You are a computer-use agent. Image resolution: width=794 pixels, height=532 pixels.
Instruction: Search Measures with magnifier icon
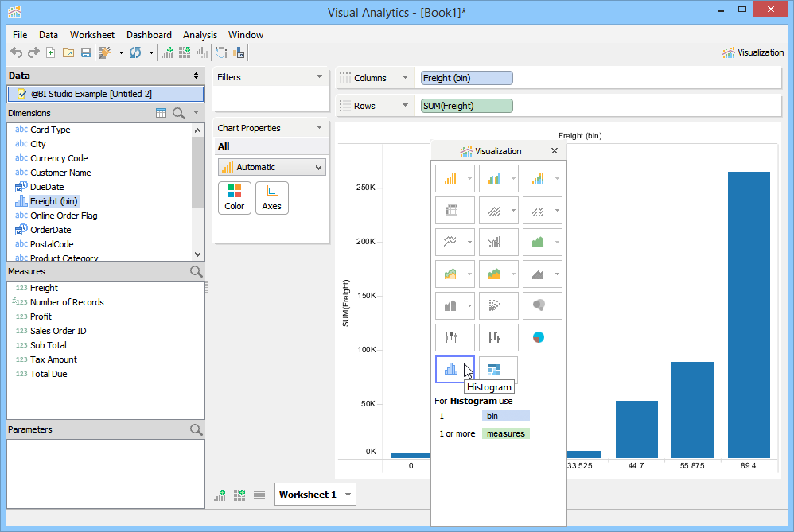click(197, 271)
